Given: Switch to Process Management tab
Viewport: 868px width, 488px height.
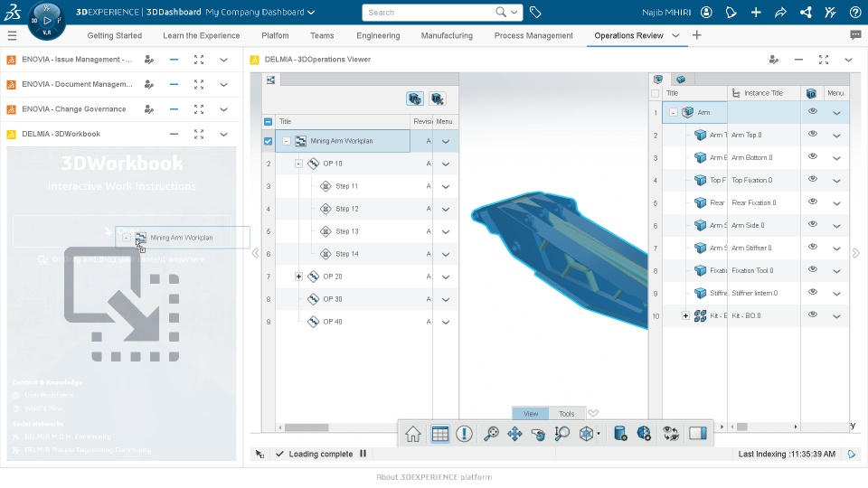Looking at the screenshot, I should tap(533, 35).
